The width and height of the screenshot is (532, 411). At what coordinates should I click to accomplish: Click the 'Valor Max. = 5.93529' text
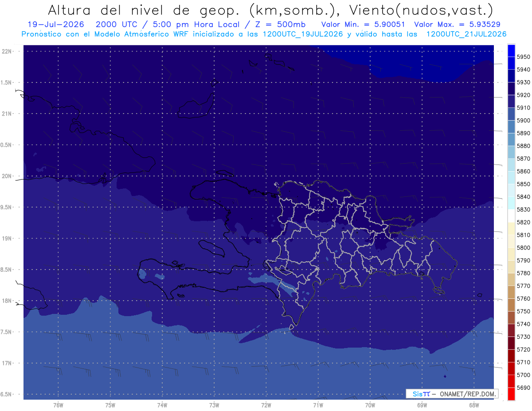[458, 24]
